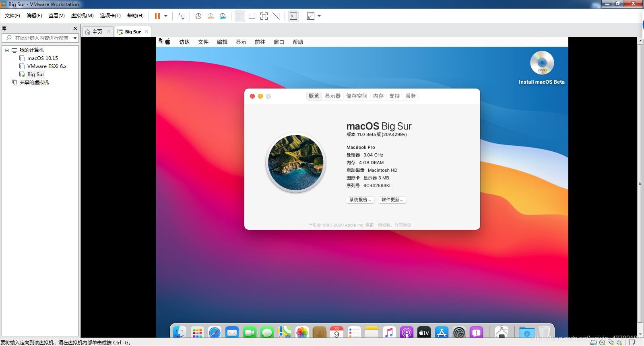Open the 查看(V) menu
Screen dimensions: 644x346
[57, 16]
